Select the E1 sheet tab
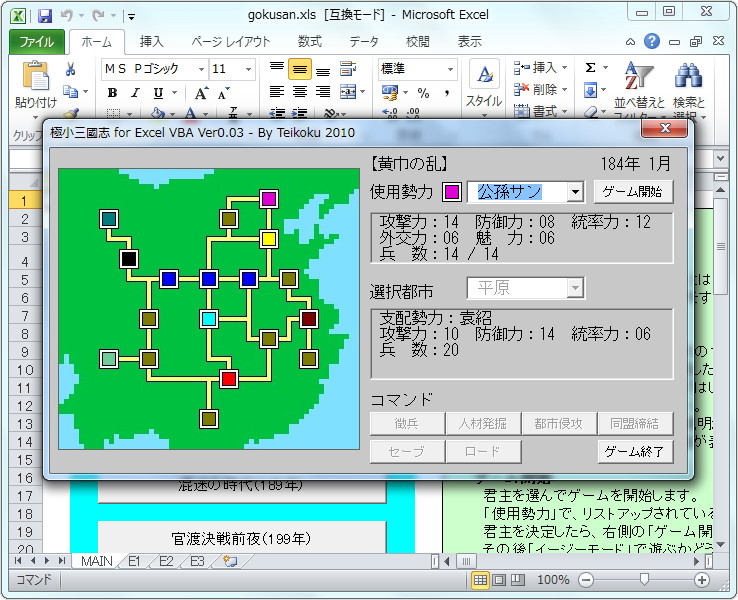Viewport: 738px width, 600px height. tap(135, 561)
